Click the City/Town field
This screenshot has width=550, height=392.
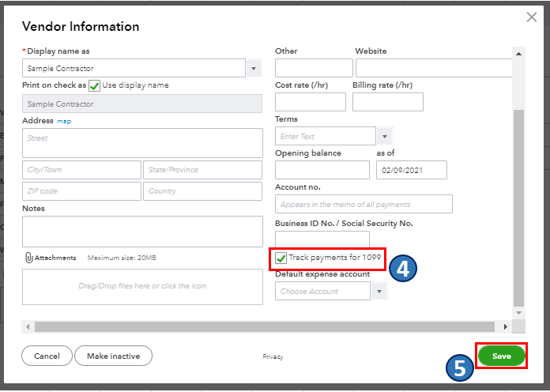point(81,170)
